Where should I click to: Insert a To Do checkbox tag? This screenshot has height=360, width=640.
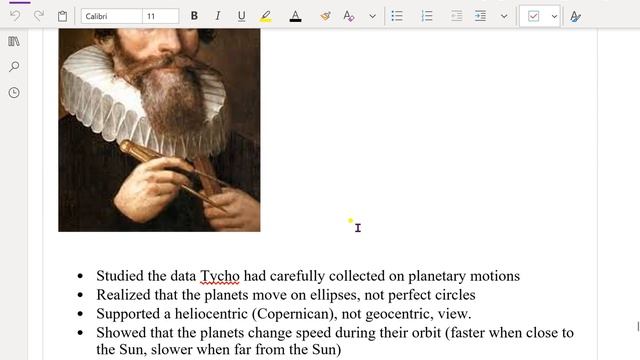533,16
